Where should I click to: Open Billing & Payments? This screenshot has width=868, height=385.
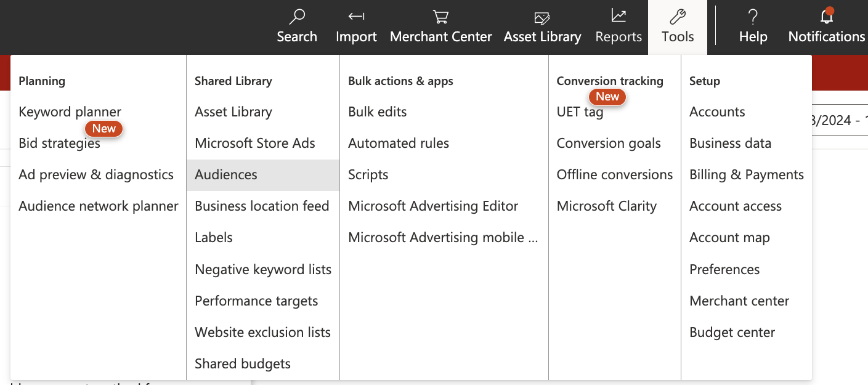747,174
